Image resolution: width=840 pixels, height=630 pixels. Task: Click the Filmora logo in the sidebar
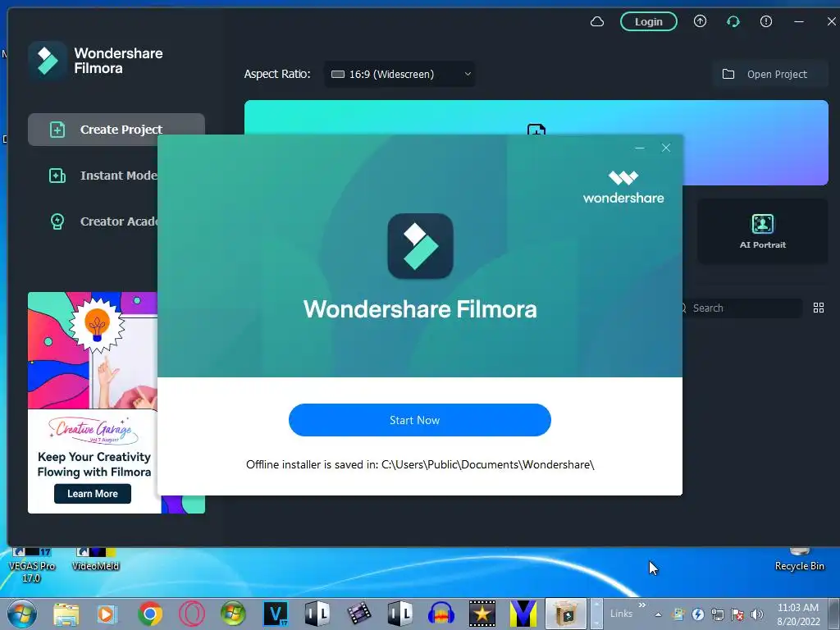pos(47,61)
